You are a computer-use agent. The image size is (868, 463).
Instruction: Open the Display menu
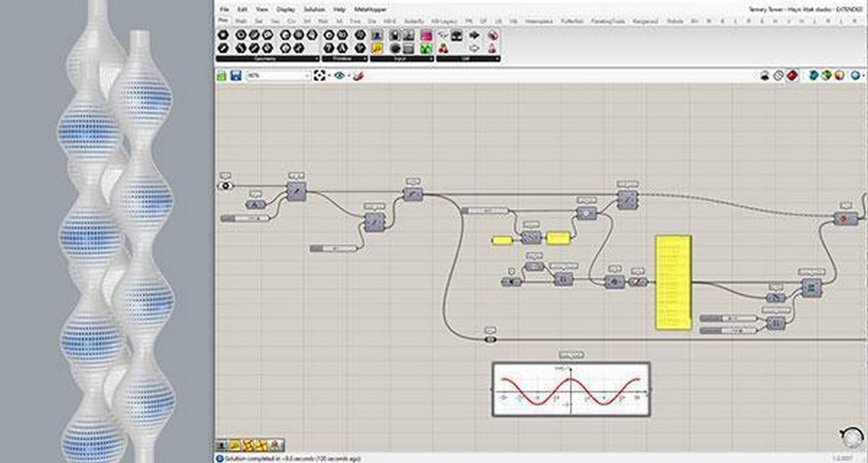[286, 9]
